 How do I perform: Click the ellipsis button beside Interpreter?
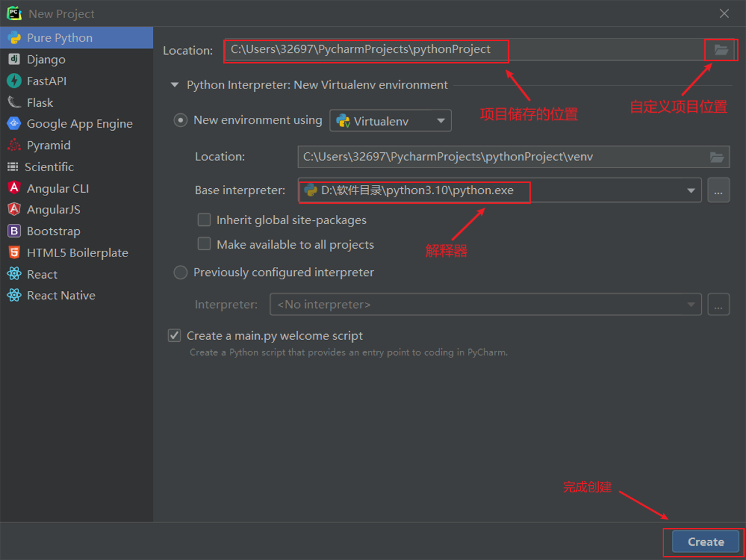719,304
